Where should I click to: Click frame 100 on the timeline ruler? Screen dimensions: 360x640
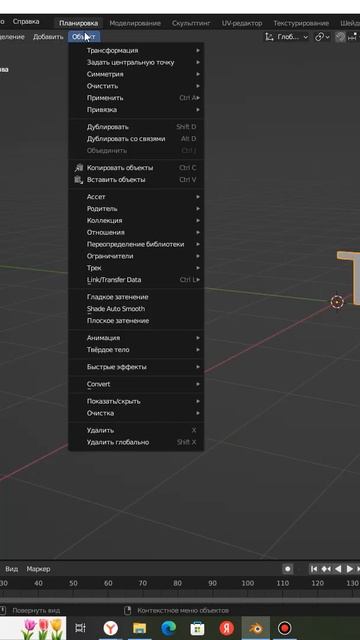[x=247, y=583]
